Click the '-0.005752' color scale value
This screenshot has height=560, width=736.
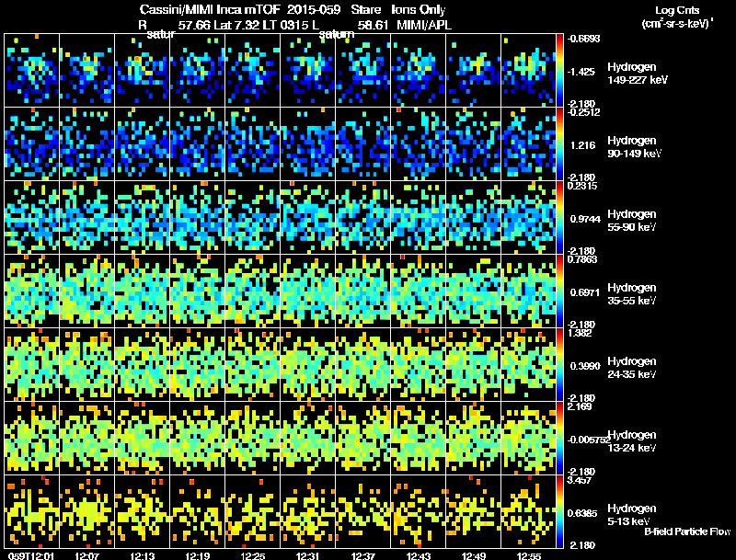[x=589, y=440]
